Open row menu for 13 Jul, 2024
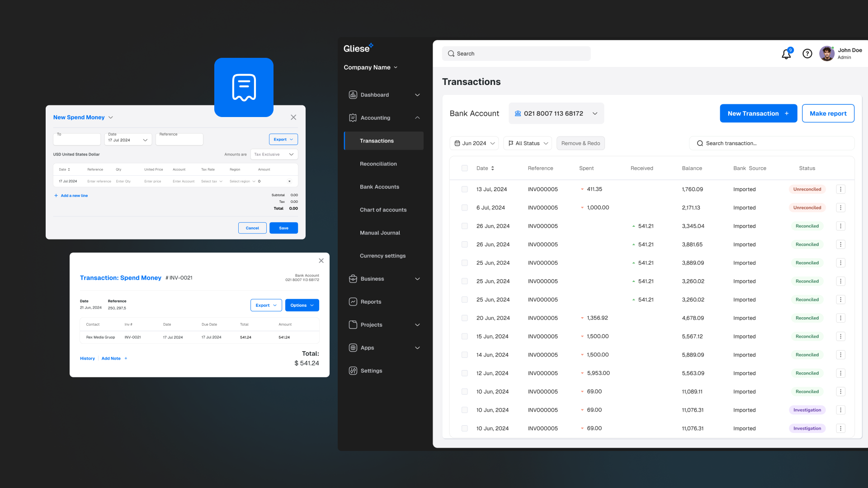 [841, 189]
